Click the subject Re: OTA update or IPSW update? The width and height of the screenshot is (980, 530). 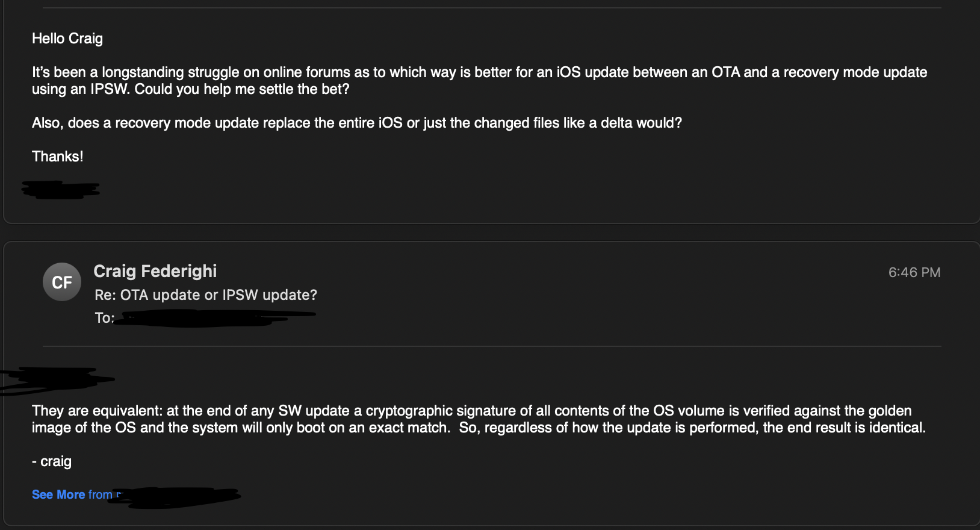coord(206,295)
